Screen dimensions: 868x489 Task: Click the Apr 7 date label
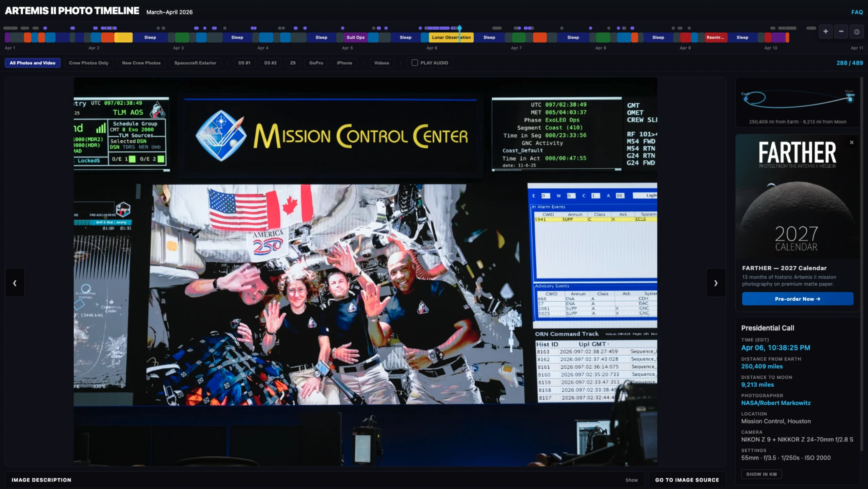[516, 48]
